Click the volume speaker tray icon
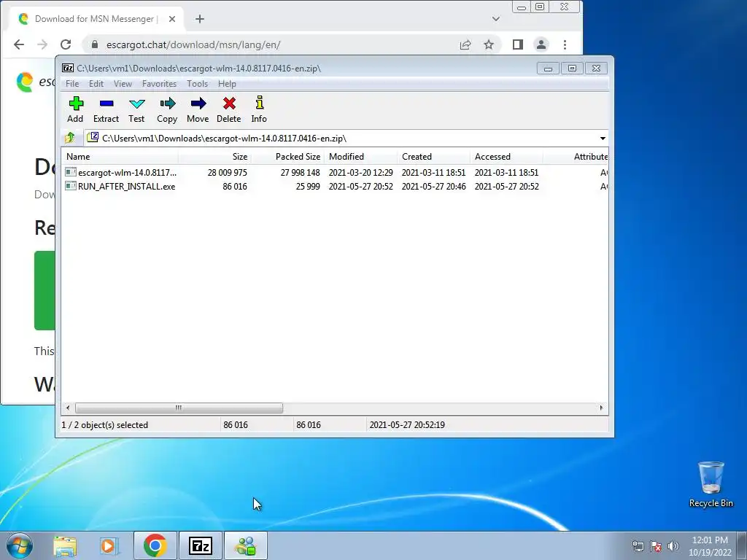 pos(673,546)
